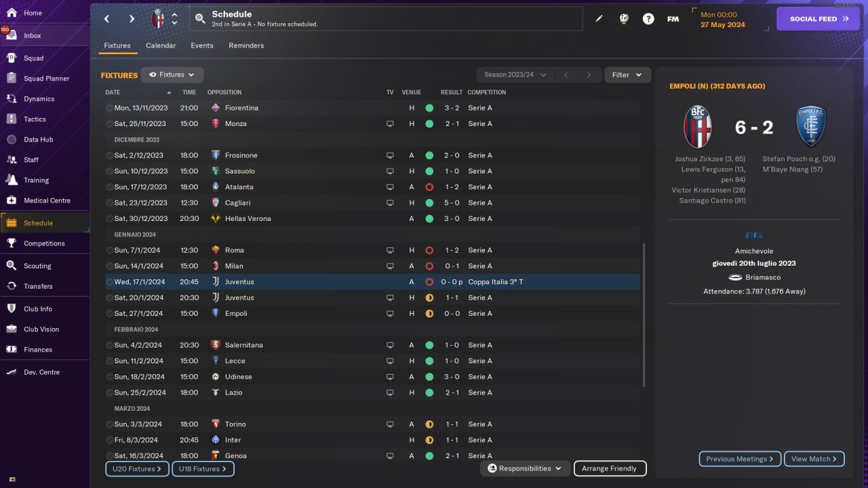Screen dimensions: 868x488
Task: Click Previous Meetings button
Action: (740, 459)
